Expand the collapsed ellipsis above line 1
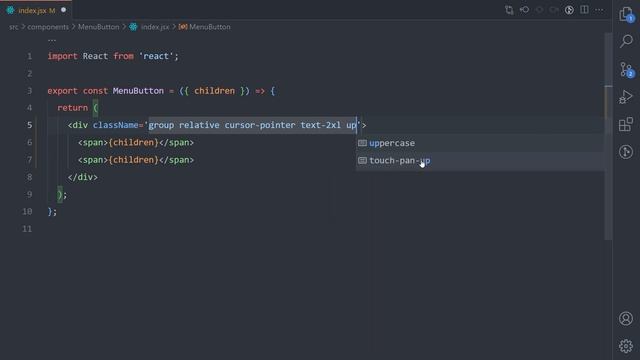Viewport: 640px width, 360px height. click(x=52, y=40)
